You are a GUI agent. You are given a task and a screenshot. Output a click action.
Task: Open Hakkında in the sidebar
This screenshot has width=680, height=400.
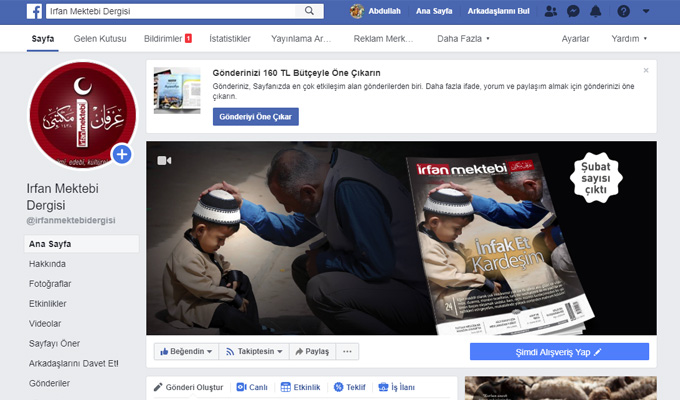(47, 264)
